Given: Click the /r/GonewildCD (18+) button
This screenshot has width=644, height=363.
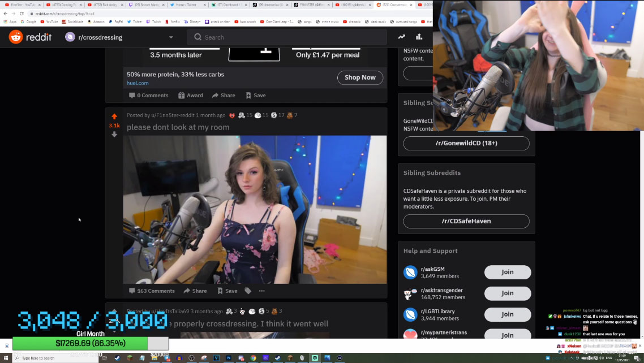Looking at the screenshot, I should tap(466, 143).
